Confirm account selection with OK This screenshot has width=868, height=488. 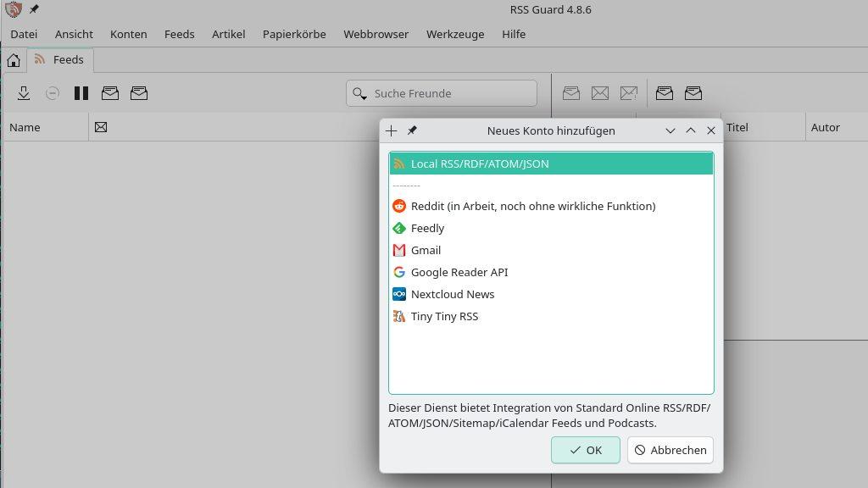(585, 450)
